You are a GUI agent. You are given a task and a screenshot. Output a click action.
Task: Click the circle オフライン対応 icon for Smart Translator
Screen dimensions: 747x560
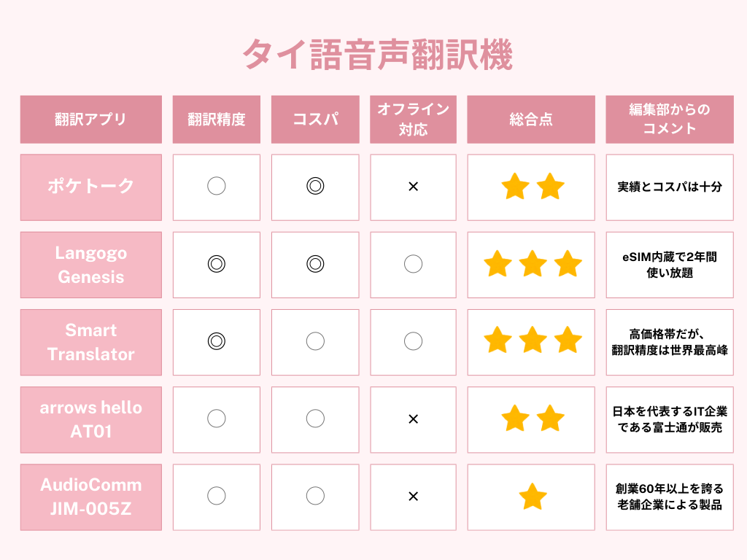[413, 341]
